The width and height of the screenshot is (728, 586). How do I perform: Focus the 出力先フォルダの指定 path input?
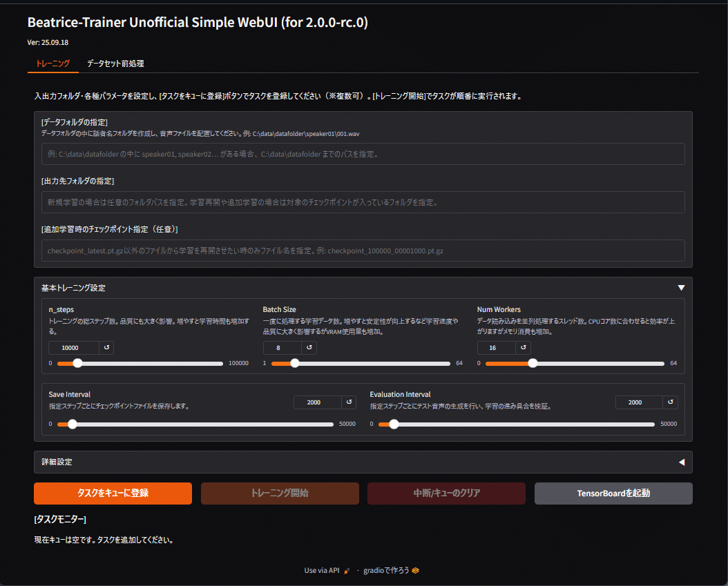pyautogui.click(x=363, y=202)
